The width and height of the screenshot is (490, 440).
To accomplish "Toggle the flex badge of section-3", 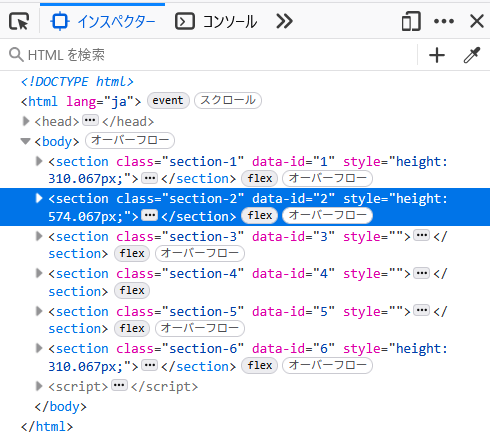I will (x=132, y=253).
